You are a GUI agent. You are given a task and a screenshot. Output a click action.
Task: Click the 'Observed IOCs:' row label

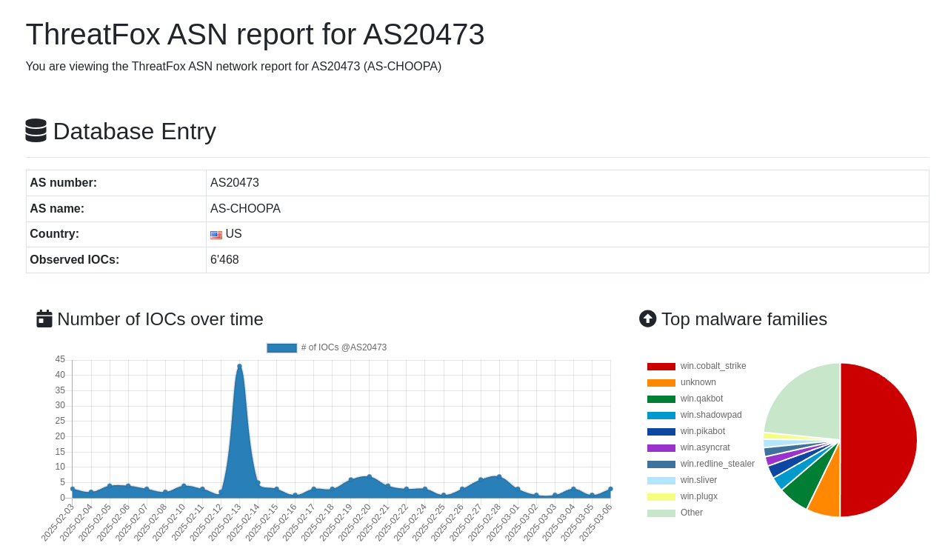point(74,260)
